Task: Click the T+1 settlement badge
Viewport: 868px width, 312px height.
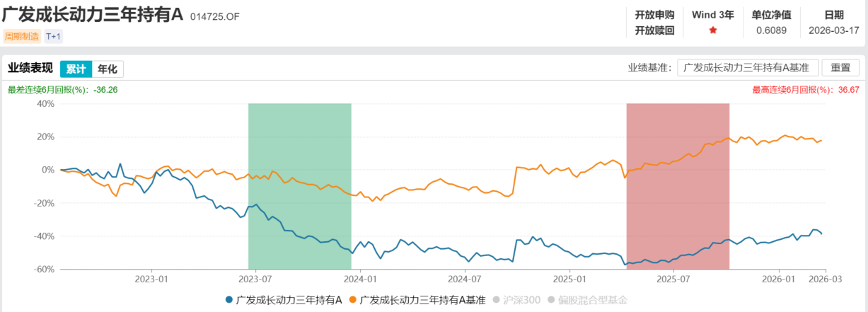Action: [x=54, y=35]
